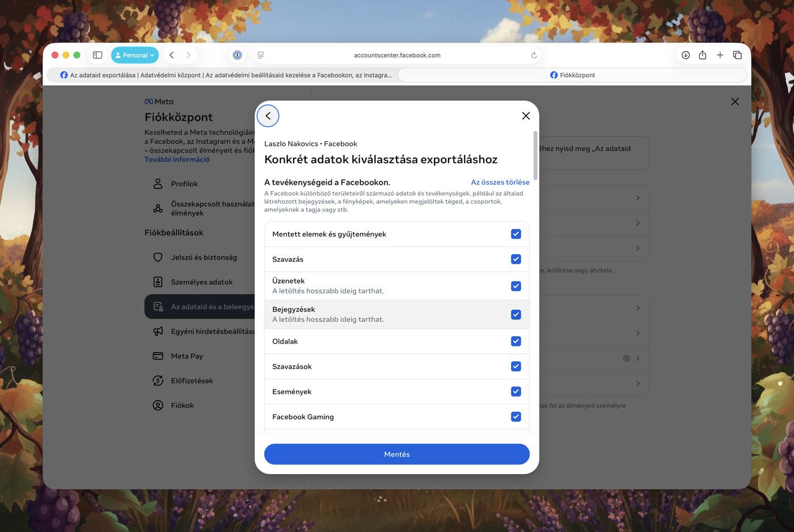794x532 pixels.
Task: Select the Szavazás list row label
Action: click(x=288, y=259)
